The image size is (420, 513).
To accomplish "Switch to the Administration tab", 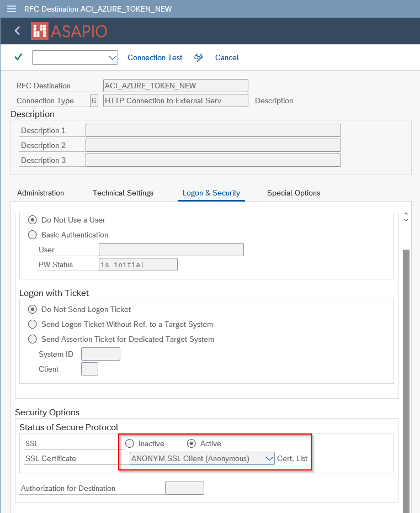I will pyautogui.click(x=40, y=193).
